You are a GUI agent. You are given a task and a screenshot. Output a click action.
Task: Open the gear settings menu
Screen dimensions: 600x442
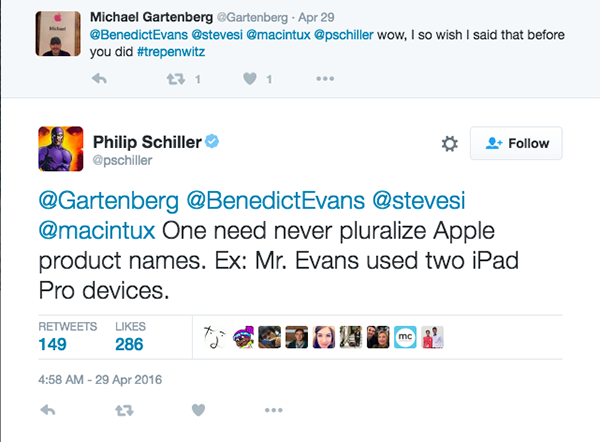coord(450,144)
